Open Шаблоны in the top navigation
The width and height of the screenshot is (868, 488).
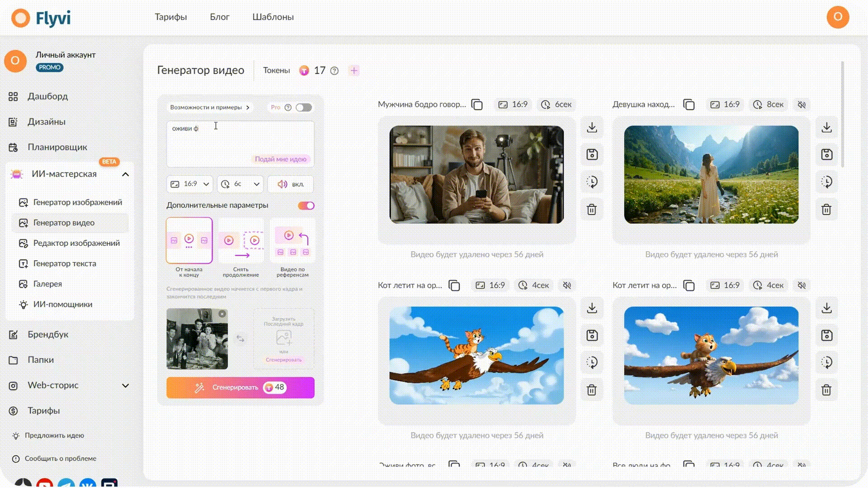[273, 17]
